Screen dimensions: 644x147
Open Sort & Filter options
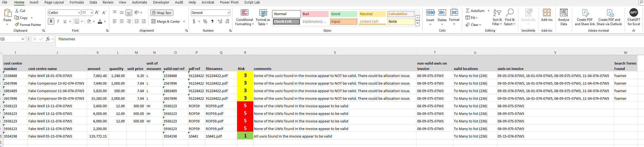click(497, 18)
